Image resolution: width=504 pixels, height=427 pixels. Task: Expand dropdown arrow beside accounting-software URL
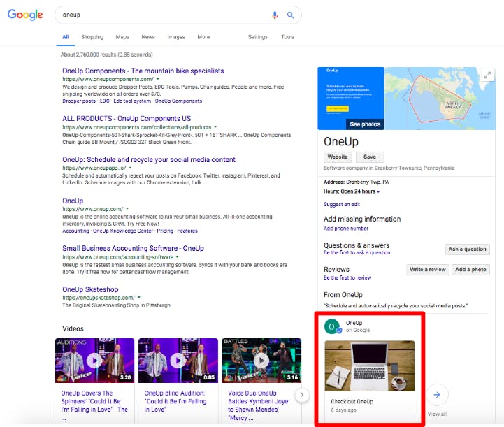pyautogui.click(x=177, y=257)
